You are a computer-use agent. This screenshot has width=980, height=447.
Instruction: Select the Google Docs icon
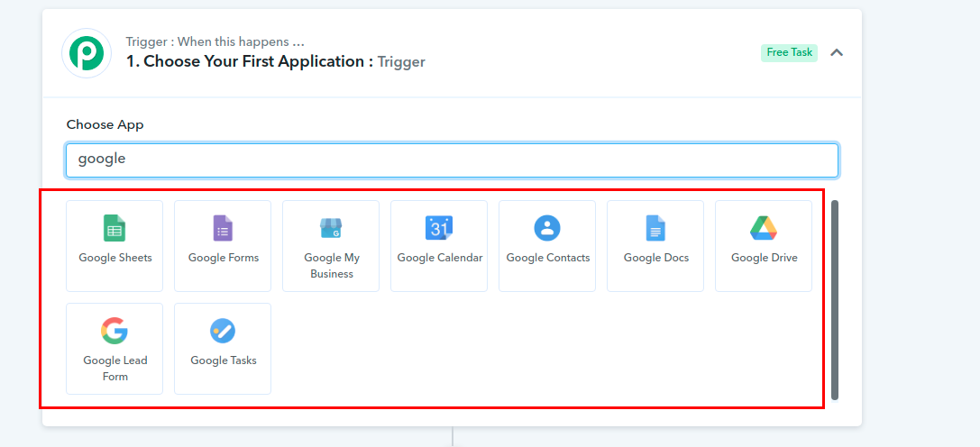pyautogui.click(x=655, y=228)
